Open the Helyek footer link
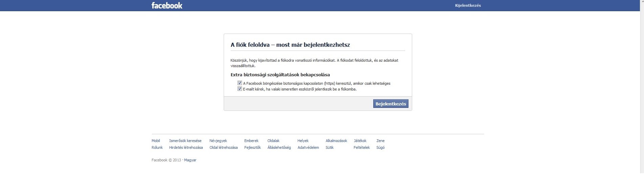This screenshot has width=644, height=180. point(303,141)
